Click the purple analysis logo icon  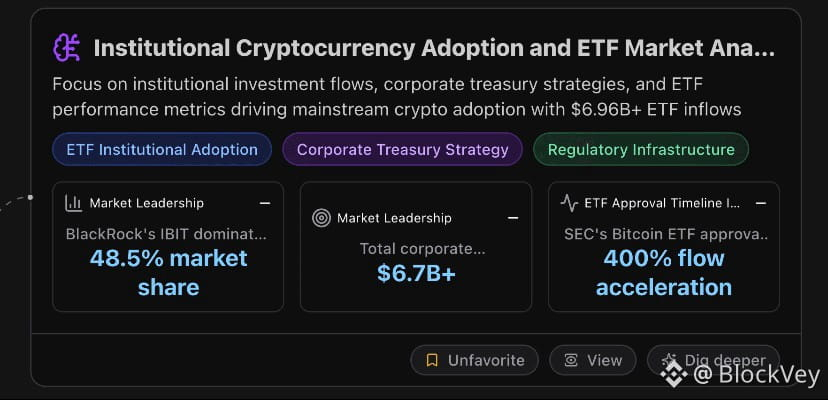67,47
